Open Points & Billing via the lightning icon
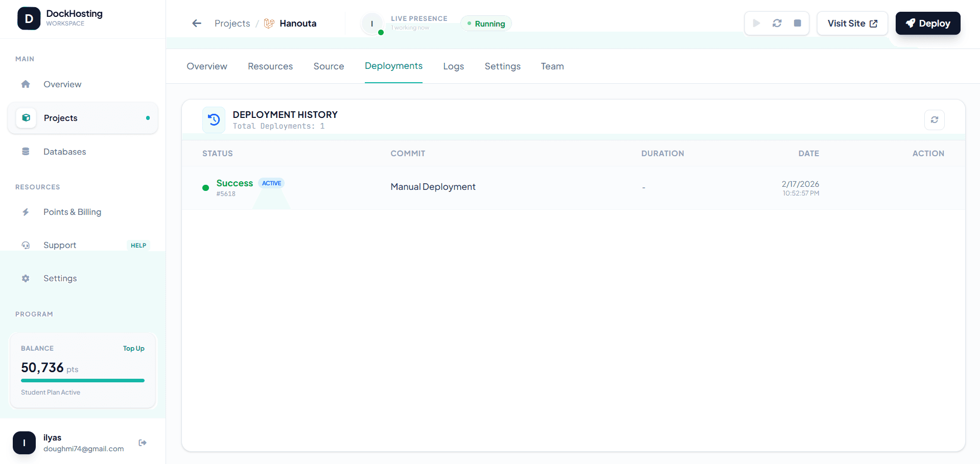 coord(26,212)
